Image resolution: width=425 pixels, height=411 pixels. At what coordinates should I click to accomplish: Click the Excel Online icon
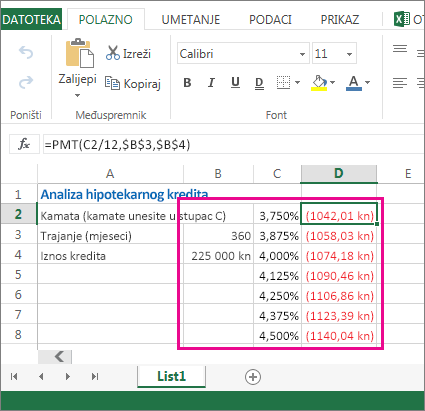tap(402, 19)
